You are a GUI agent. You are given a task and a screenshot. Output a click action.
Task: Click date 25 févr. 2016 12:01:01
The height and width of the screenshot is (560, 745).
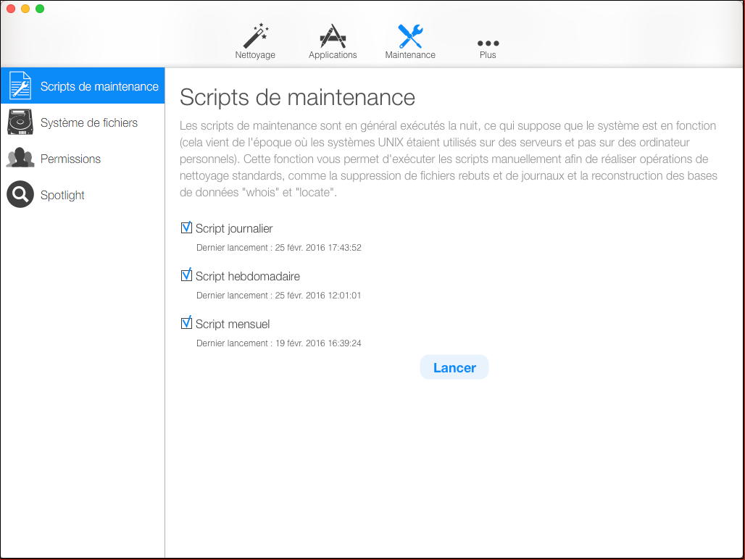pos(318,296)
